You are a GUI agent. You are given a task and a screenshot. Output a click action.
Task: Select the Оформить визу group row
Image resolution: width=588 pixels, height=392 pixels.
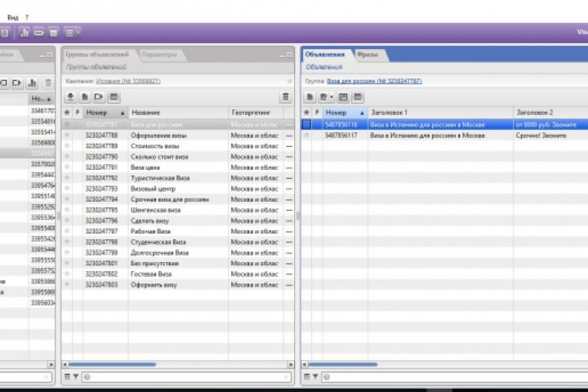[x=178, y=285]
